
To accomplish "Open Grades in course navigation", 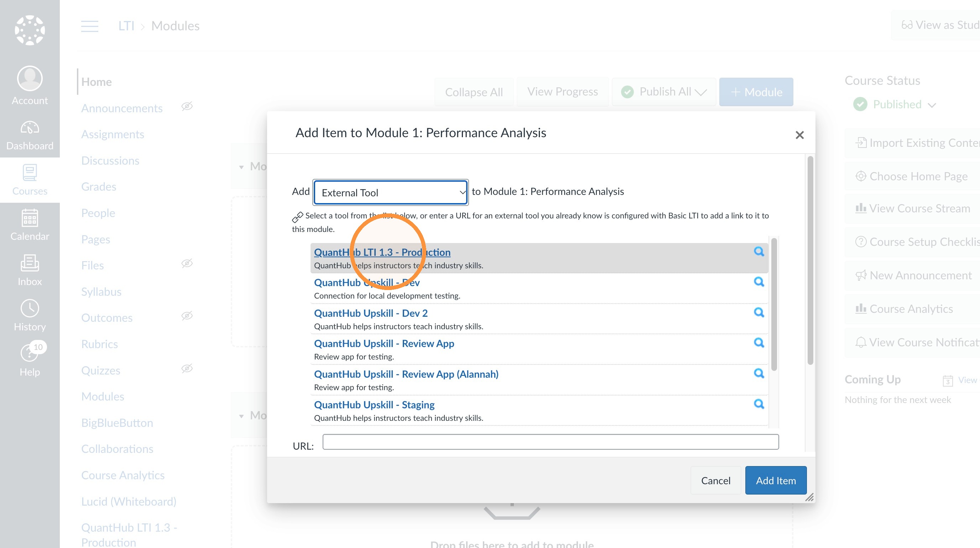I will 99,187.
